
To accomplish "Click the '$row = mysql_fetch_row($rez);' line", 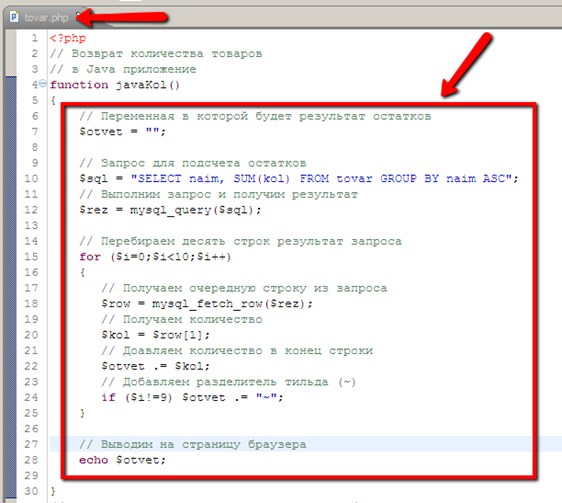I will [207, 304].
